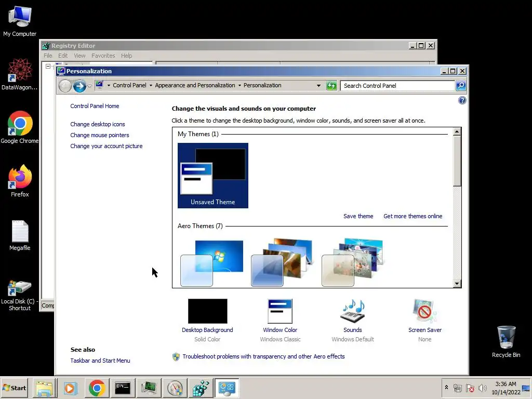The height and width of the screenshot is (399, 532).
Task: Click the green Refresh button
Action: coord(331,86)
